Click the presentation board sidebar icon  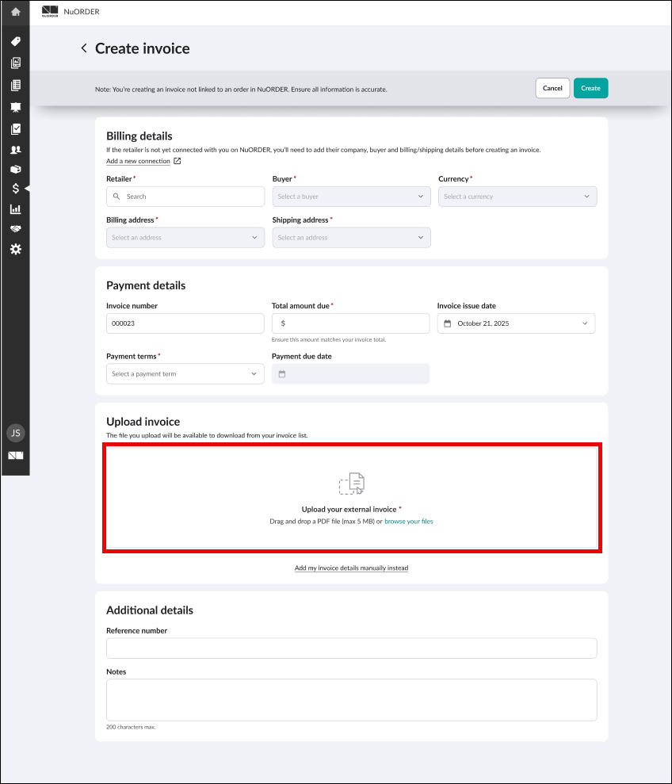point(15,107)
